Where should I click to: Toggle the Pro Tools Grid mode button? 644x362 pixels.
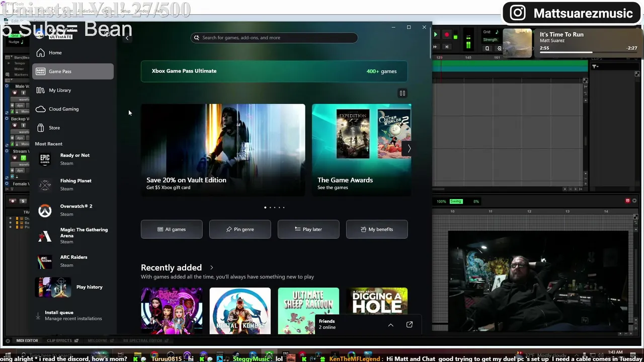[15, 36]
